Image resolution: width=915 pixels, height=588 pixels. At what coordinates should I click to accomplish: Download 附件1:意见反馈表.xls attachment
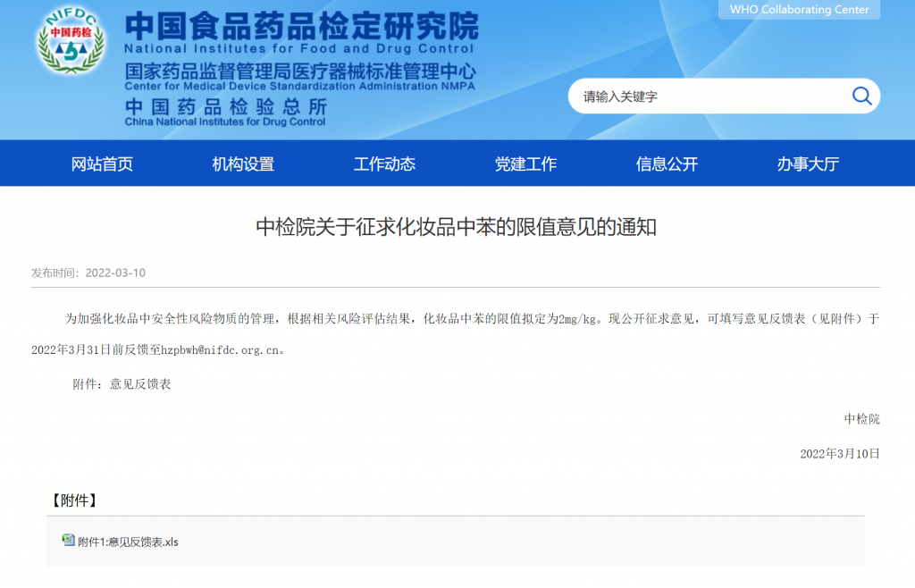pyautogui.click(x=128, y=542)
